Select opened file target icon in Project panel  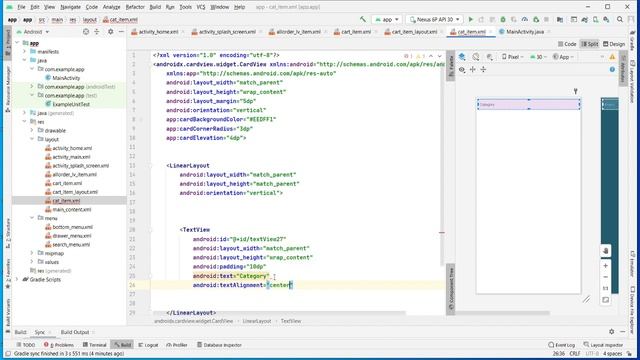[86, 31]
